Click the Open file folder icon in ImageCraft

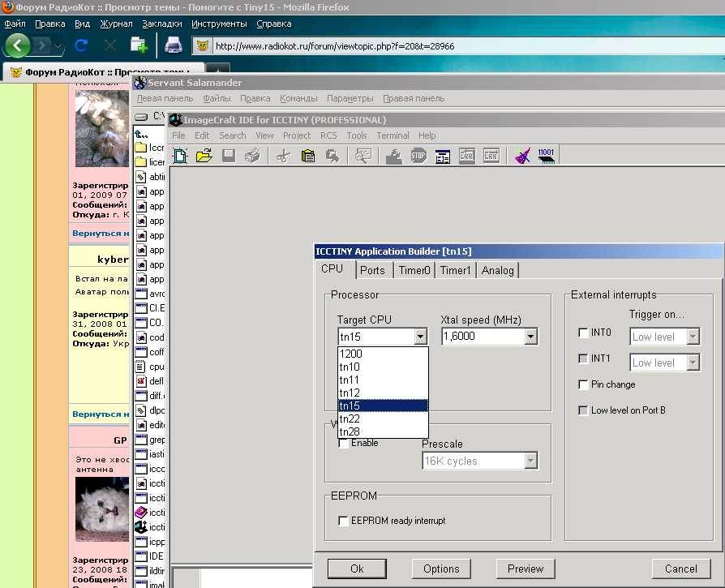click(x=204, y=156)
